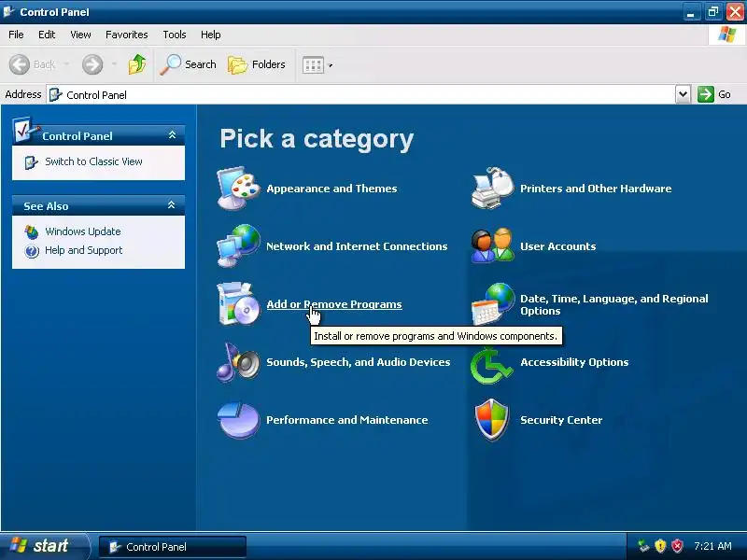
Task: Open Sounds, Speech, and Audio Devices link
Action: 359,362
